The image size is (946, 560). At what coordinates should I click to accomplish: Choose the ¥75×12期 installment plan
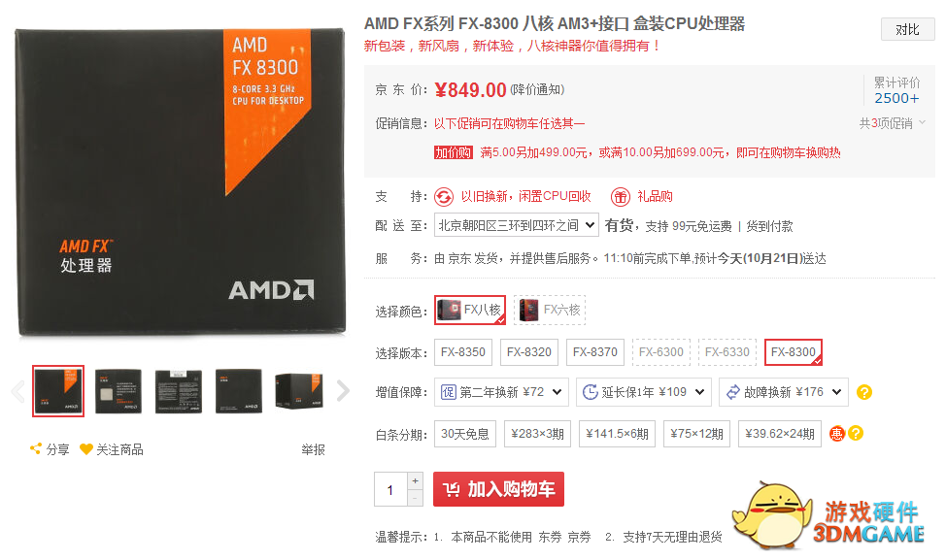pos(696,434)
